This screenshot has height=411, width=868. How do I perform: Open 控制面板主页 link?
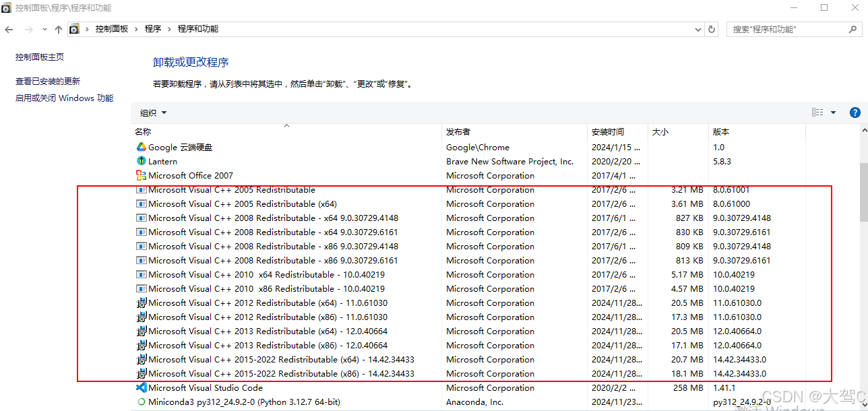[x=40, y=57]
